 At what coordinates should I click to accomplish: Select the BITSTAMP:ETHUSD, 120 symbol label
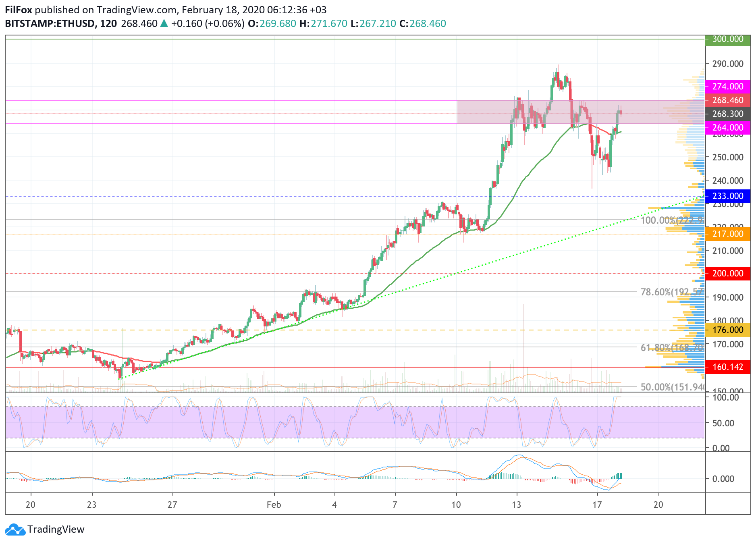tap(61, 23)
